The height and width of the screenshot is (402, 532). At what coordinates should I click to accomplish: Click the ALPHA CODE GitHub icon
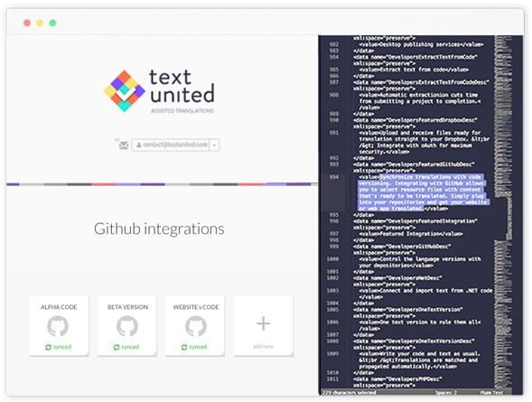[x=58, y=326]
